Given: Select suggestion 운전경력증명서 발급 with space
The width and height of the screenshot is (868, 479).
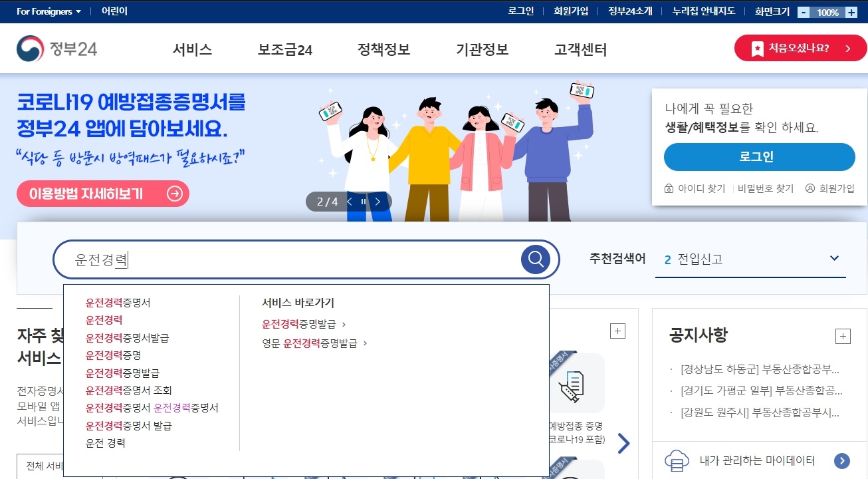Looking at the screenshot, I should [x=129, y=426].
